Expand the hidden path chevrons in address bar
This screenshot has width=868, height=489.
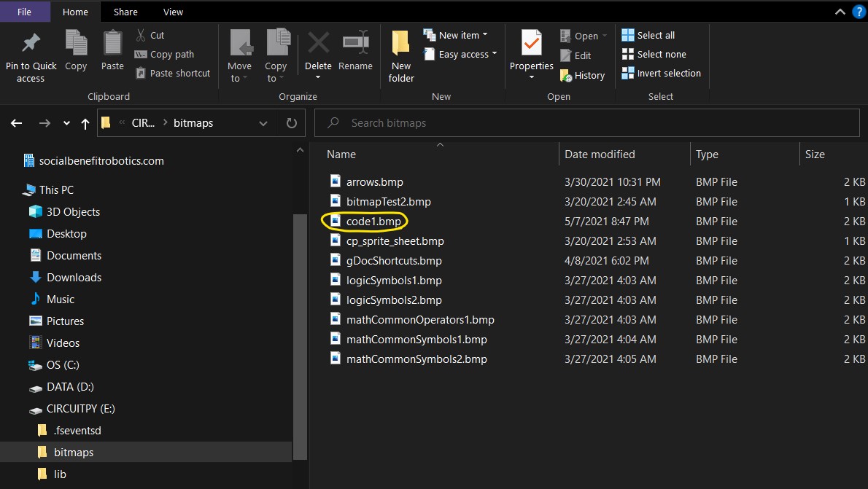coord(122,123)
